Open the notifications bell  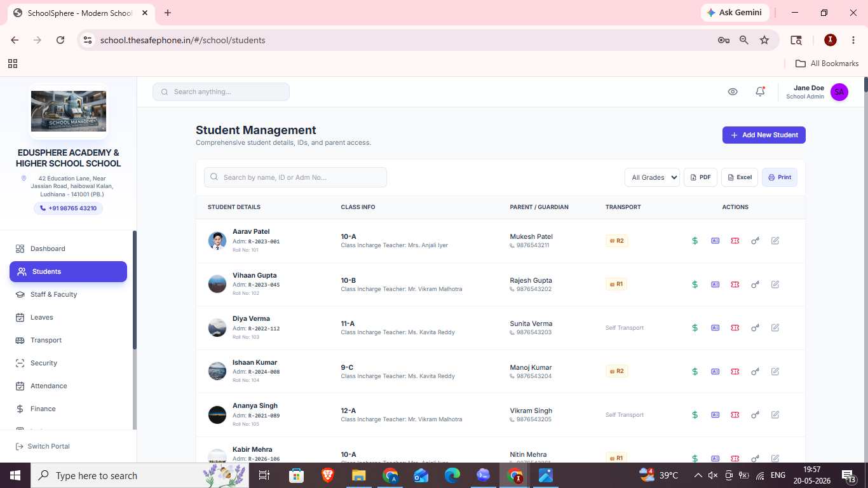760,91
